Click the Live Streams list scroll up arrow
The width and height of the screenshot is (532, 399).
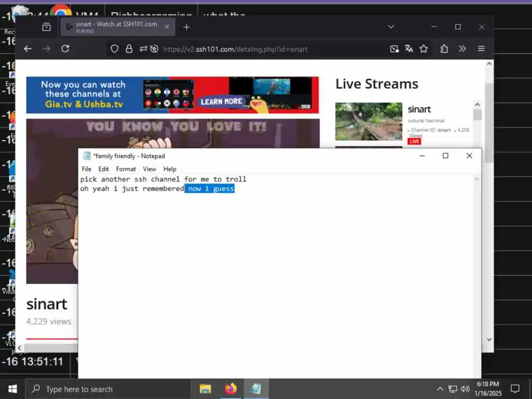coord(477,104)
